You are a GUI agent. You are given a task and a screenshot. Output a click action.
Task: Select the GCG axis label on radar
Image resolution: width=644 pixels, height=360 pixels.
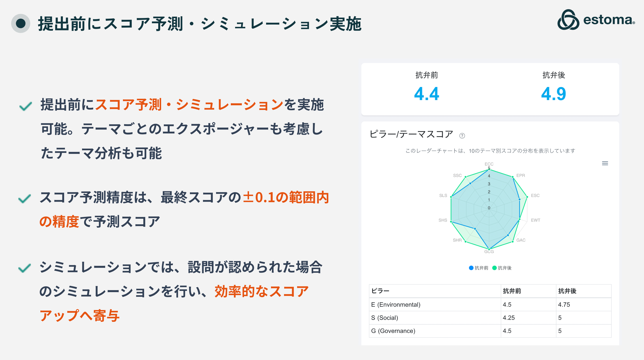coord(489,252)
